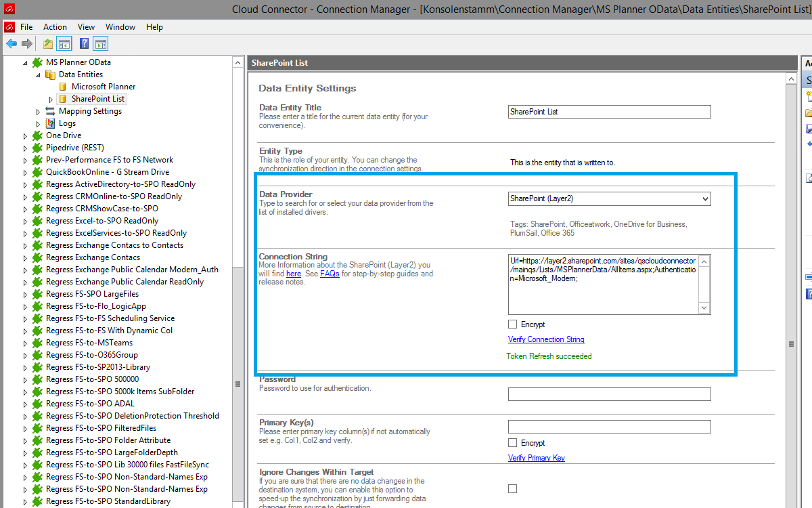
Task: Open the Logs node
Action: click(x=67, y=123)
